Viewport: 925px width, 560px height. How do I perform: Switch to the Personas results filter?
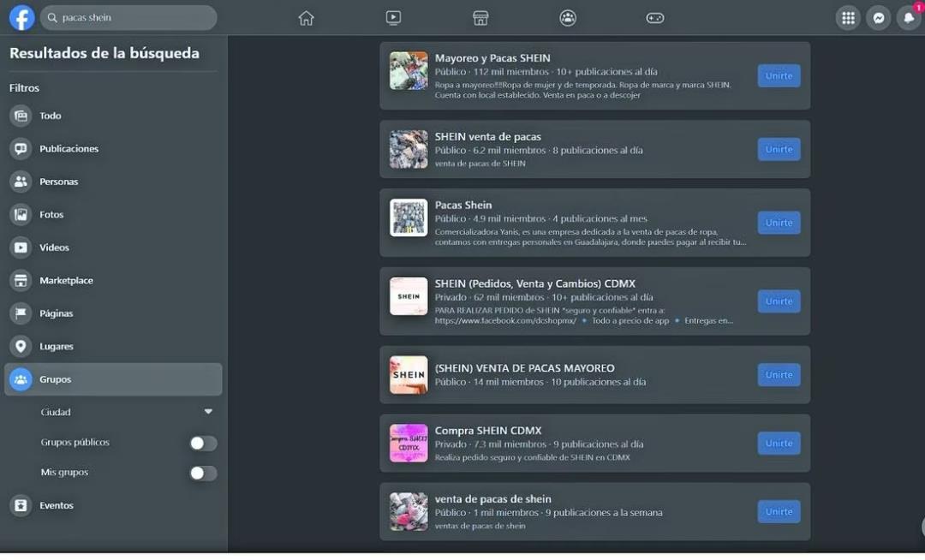click(58, 181)
